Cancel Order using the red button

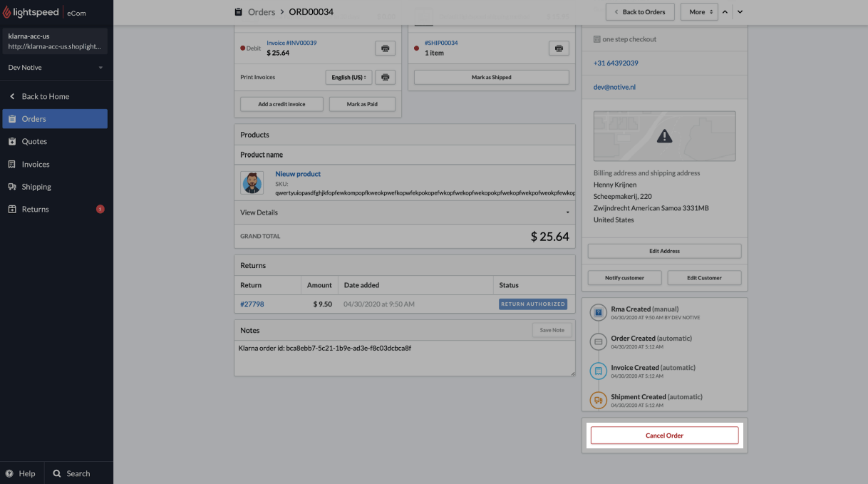tap(663, 435)
